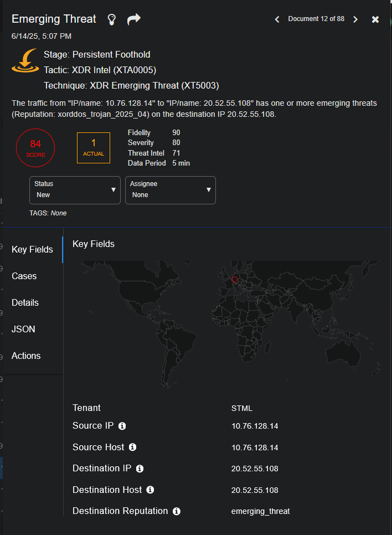The image size is (392, 535).
Task: Click the Persistent Foothold stage icon
Action: pyautogui.click(x=25, y=62)
